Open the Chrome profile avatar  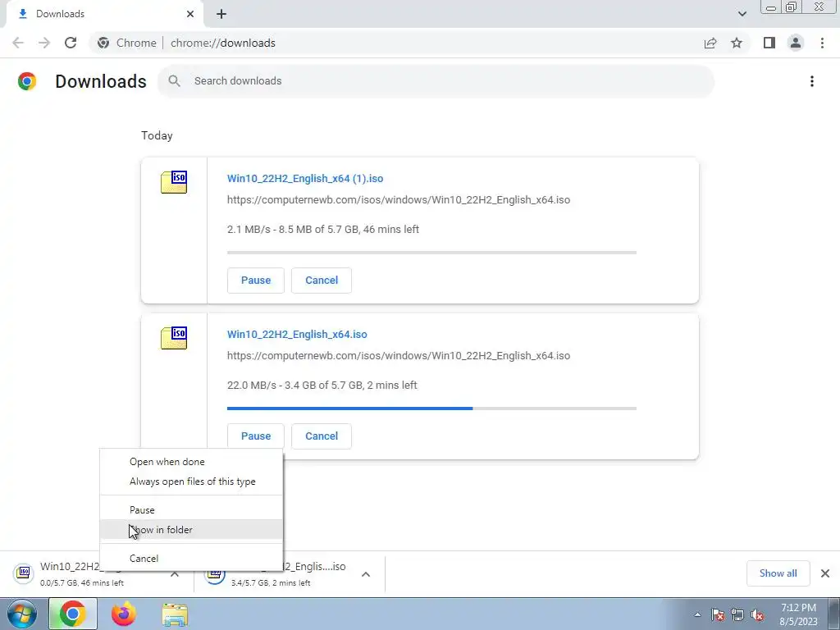pyautogui.click(x=796, y=43)
